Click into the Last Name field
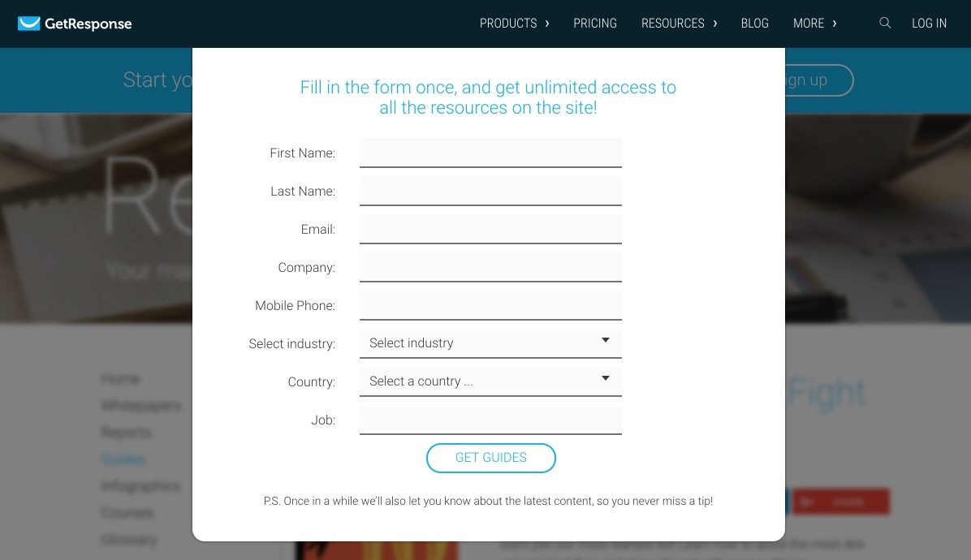 click(x=490, y=191)
